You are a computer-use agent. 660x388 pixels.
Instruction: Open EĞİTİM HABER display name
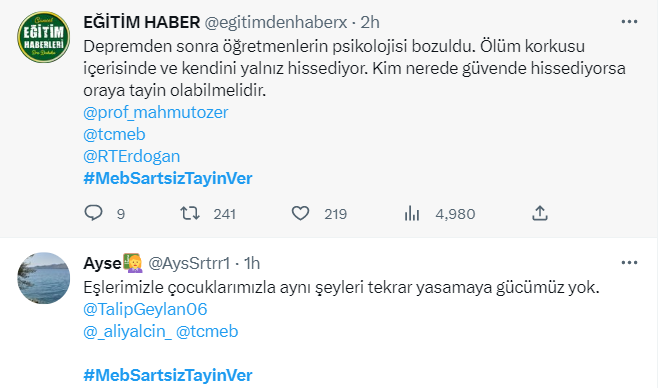tap(141, 22)
